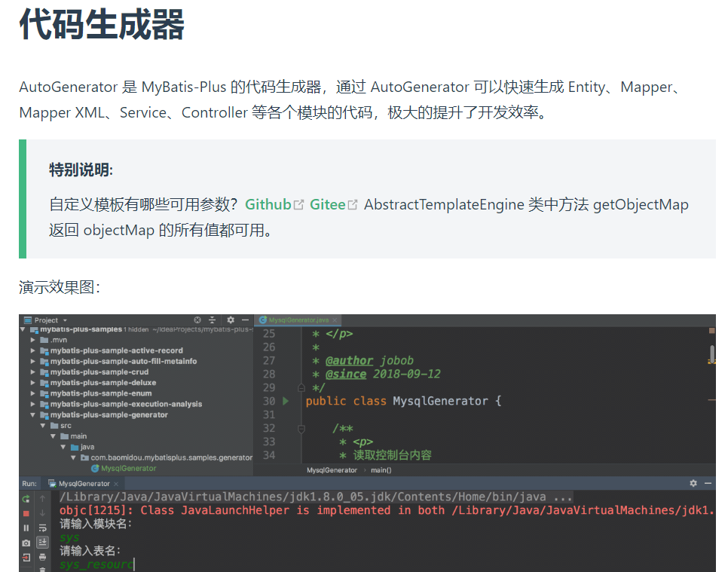Collapse the java source folder arrow

[x=63, y=447]
